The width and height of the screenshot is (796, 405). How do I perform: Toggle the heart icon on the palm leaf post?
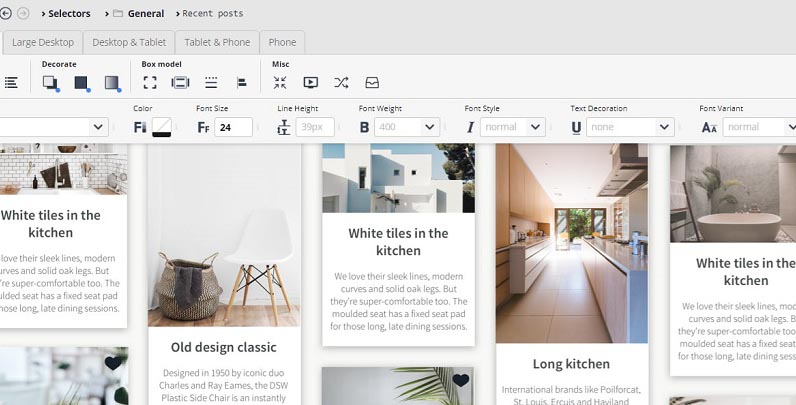coord(460,380)
